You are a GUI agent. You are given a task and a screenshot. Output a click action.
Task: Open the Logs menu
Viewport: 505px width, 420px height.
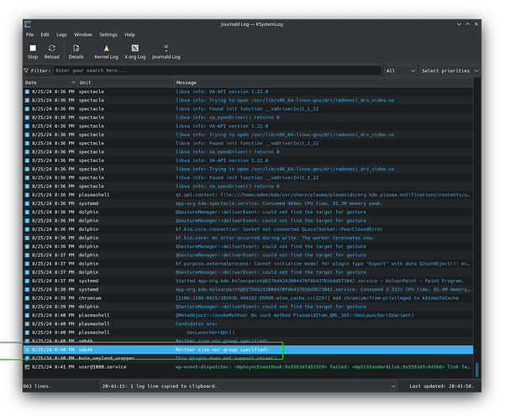(x=61, y=34)
